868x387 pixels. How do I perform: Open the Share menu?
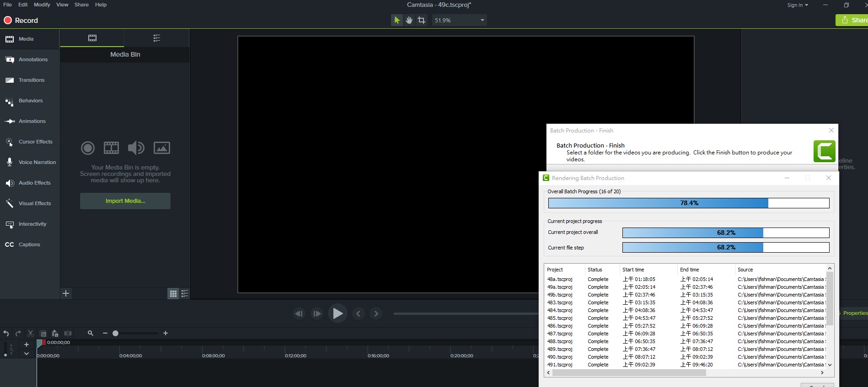click(x=81, y=5)
